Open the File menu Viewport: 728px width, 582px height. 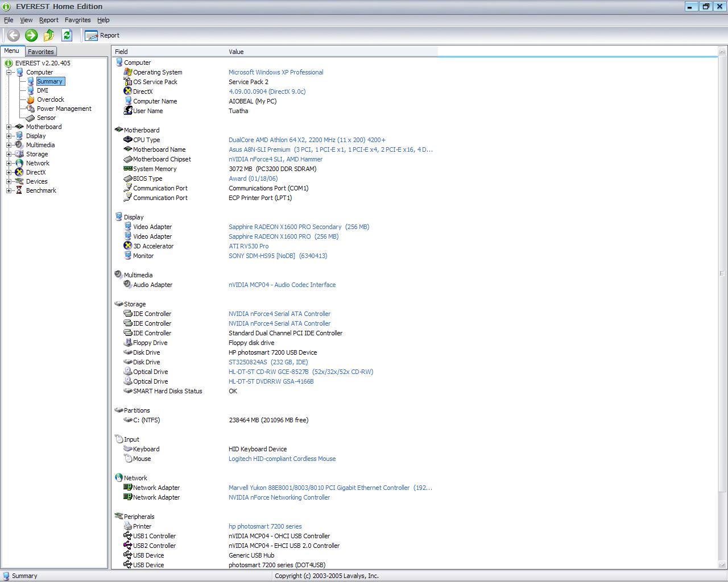(9, 20)
